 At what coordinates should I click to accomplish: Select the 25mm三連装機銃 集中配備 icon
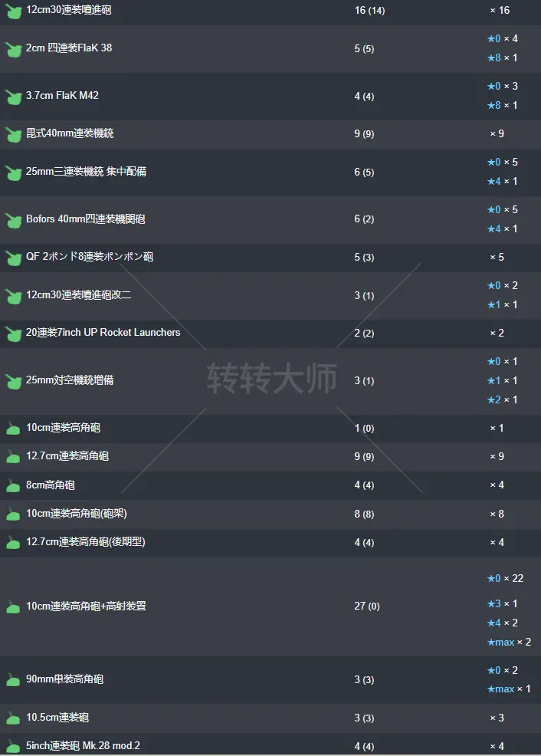click(13, 173)
